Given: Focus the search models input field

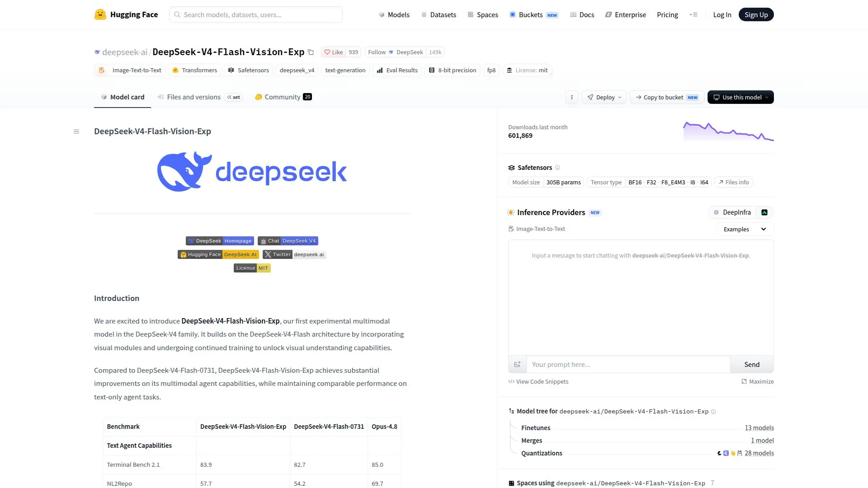Looking at the screenshot, I should (x=256, y=14).
